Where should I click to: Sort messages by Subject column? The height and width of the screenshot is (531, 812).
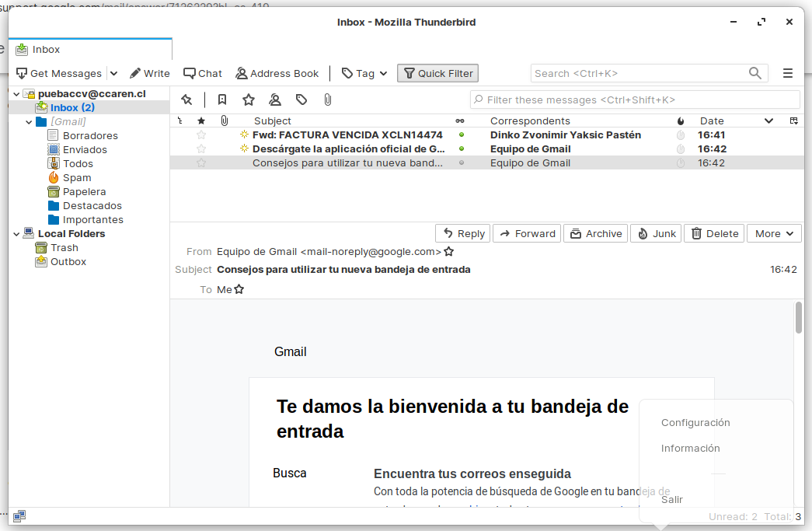coord(273,121)
